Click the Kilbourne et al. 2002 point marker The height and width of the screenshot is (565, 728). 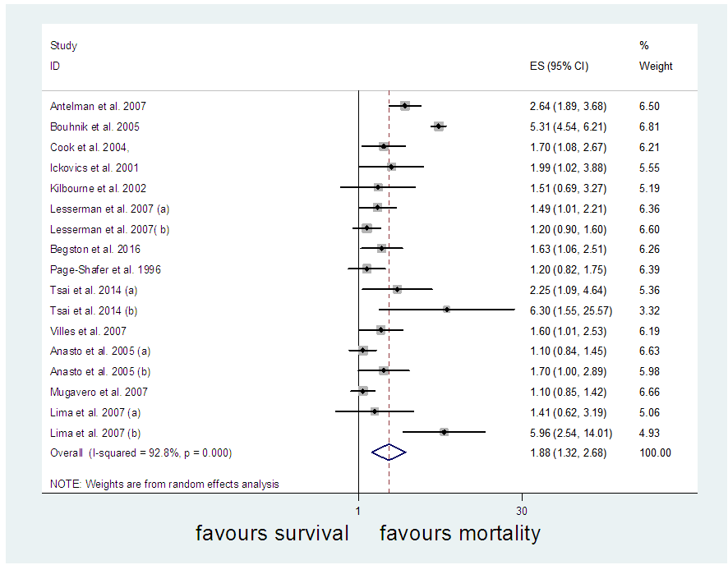(377, 187)
